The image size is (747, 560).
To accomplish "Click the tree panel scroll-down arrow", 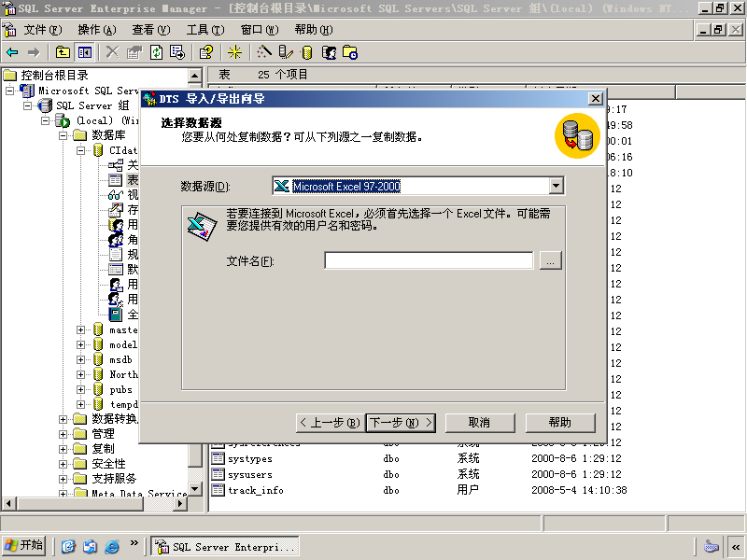I will 195,488.
